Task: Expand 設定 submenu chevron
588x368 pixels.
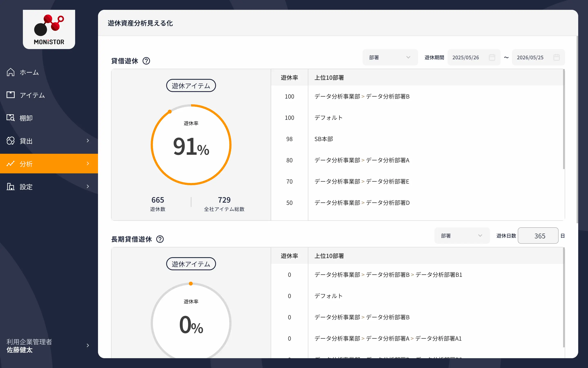Action: pos(88,187)
